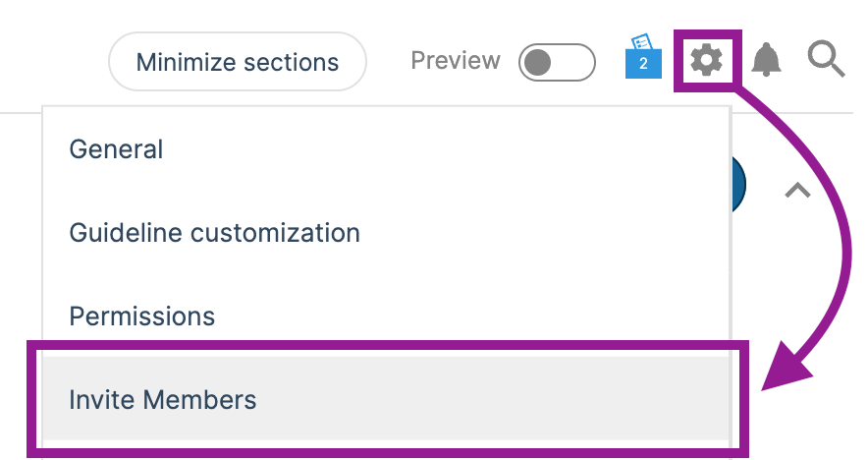Click the highlighted Invite Members row
Screen dimensions: 868x460
pos(387,399)
